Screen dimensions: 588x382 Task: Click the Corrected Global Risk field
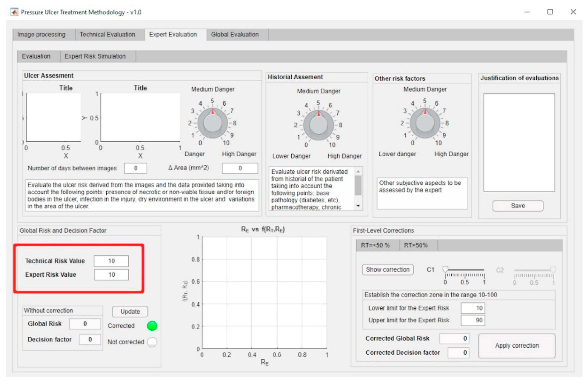[454, 338]
